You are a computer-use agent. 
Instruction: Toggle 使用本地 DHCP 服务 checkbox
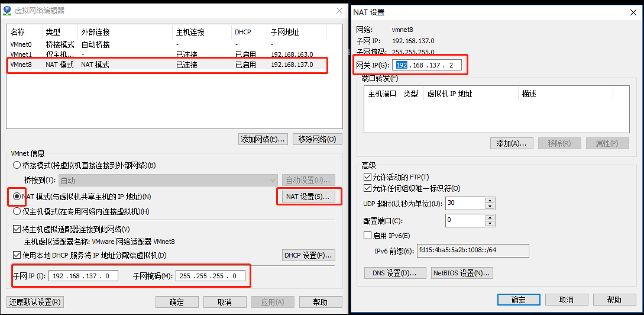[17, 255]
